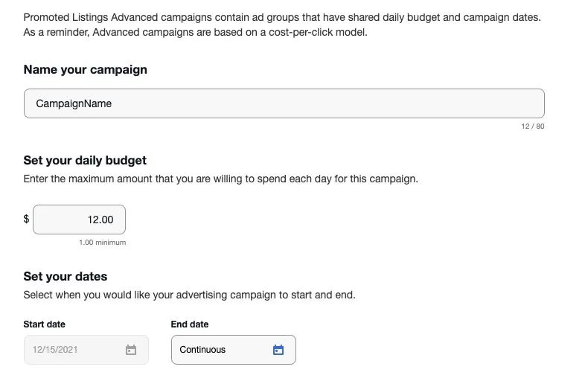The image size is (588, 384).
Task: Click the "As a reminder" sentence start
Action: (x=57, y=33)
